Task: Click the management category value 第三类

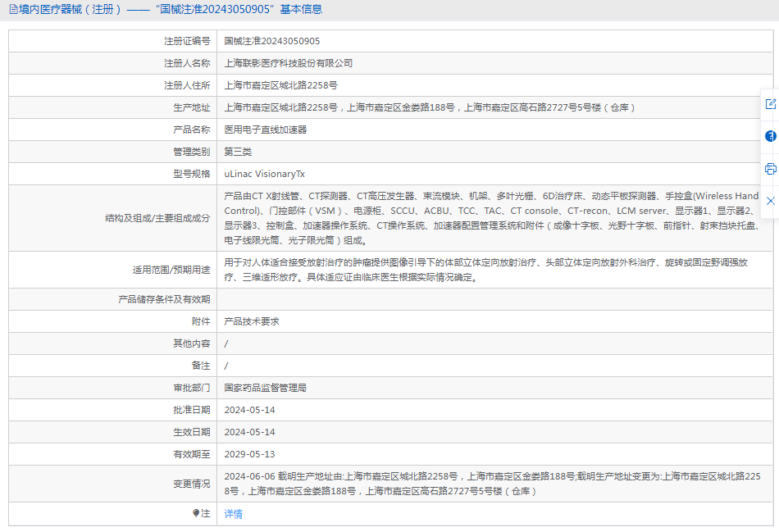Action: [238, 152]
